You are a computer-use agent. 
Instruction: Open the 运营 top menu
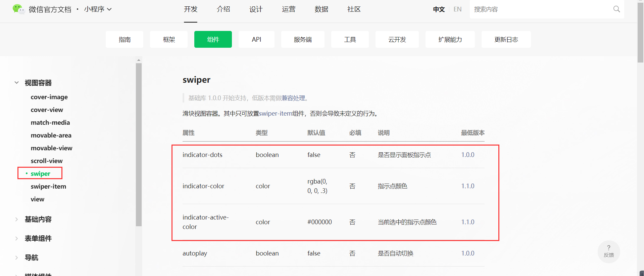289,9
